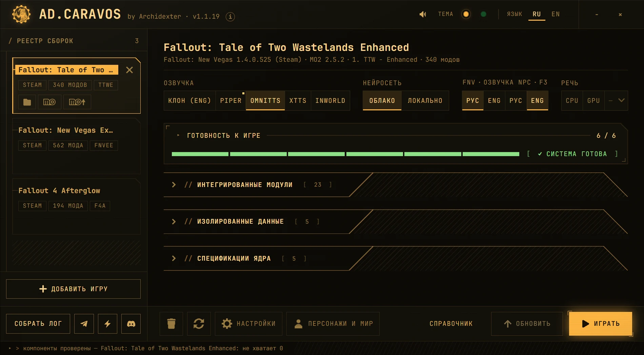
Task: Open the info icon next to version
Action: click(x=230, y=16)
